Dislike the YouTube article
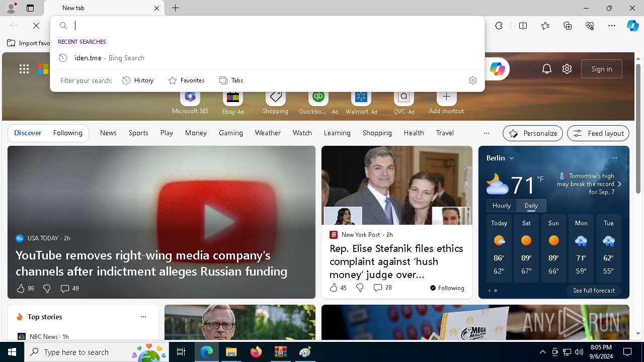Viewport: 644px width, 362px height. (x=47, y=288)
